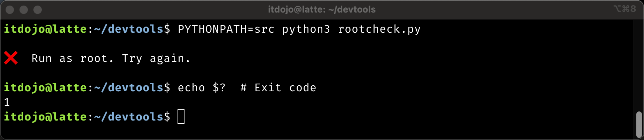This screenshot has width=644, height=140.
Task: Click the word 'root.' in the error message
Action: [97, 59]
